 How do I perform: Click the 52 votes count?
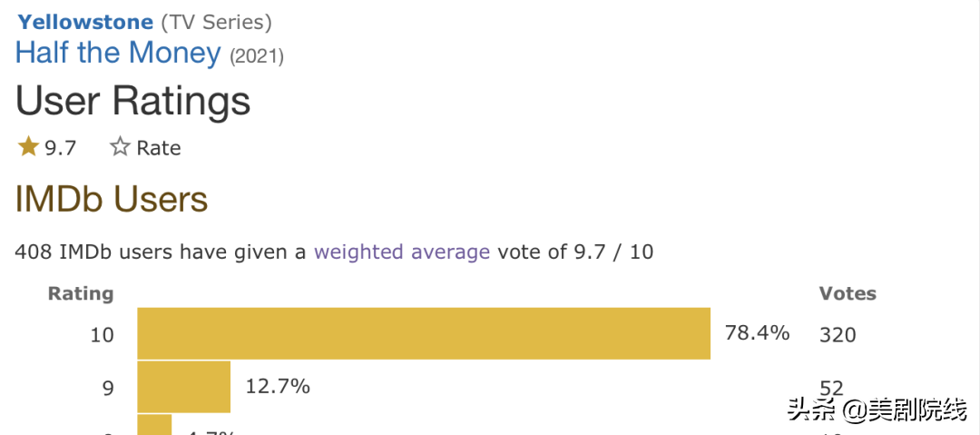pyautogui.click(x=831, y=390)
